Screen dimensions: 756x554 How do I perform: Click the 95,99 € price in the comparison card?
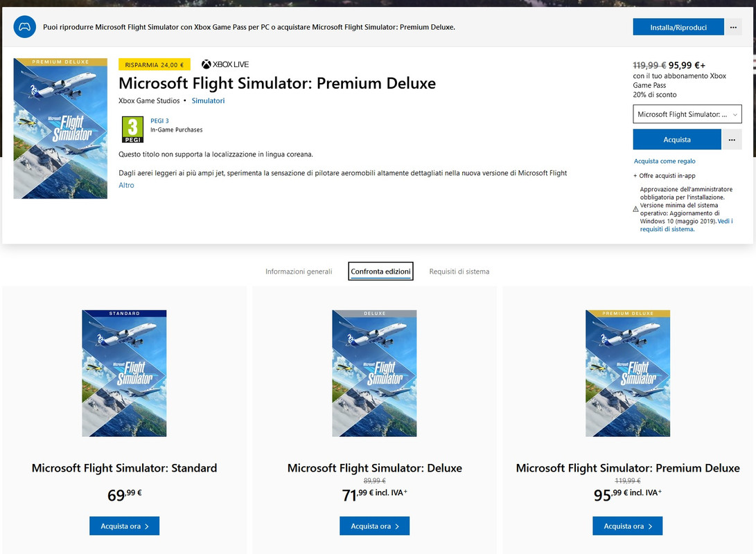(x=627, y=494)
